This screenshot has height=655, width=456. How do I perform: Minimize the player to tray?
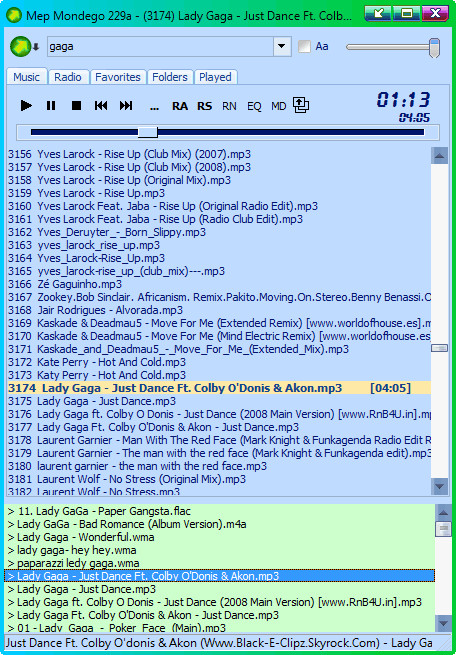(378, 13)
